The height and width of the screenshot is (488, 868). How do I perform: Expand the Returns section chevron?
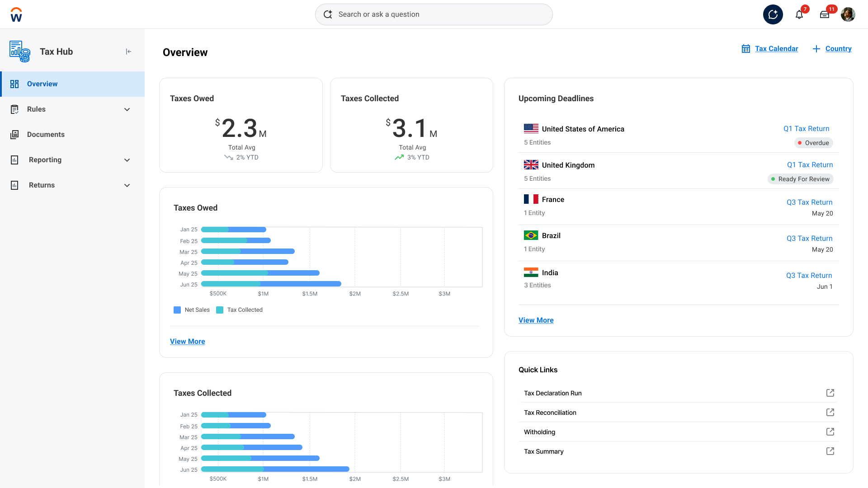pos(127,185)
